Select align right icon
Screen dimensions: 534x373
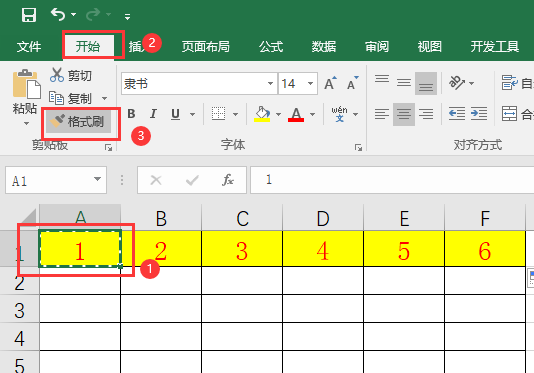(426, 114)
